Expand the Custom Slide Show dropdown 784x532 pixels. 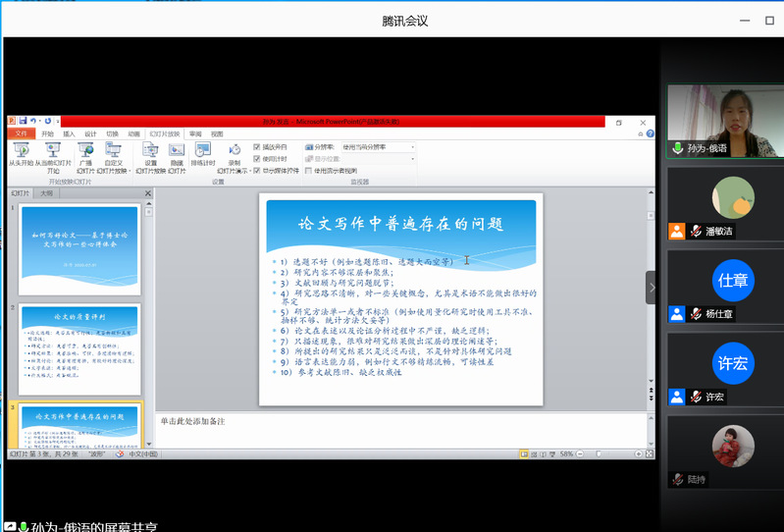click(115, 170)
